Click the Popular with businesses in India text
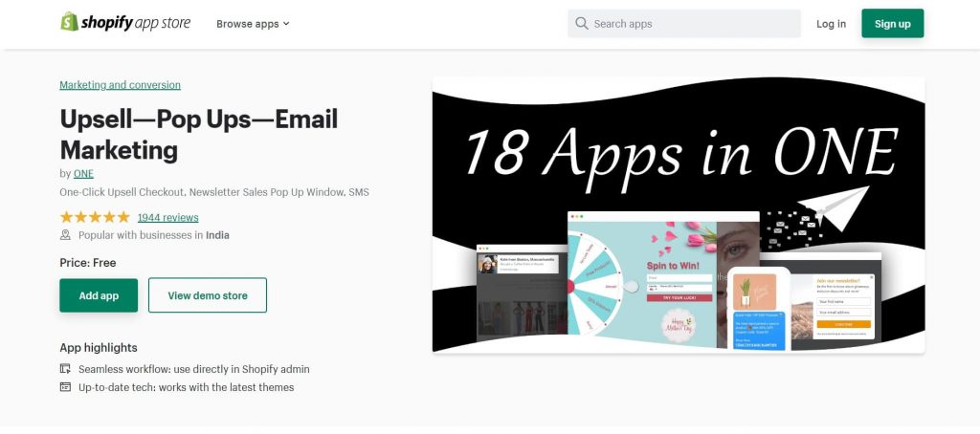This screenshot has width=980, height=434. (x=154, y=235)
